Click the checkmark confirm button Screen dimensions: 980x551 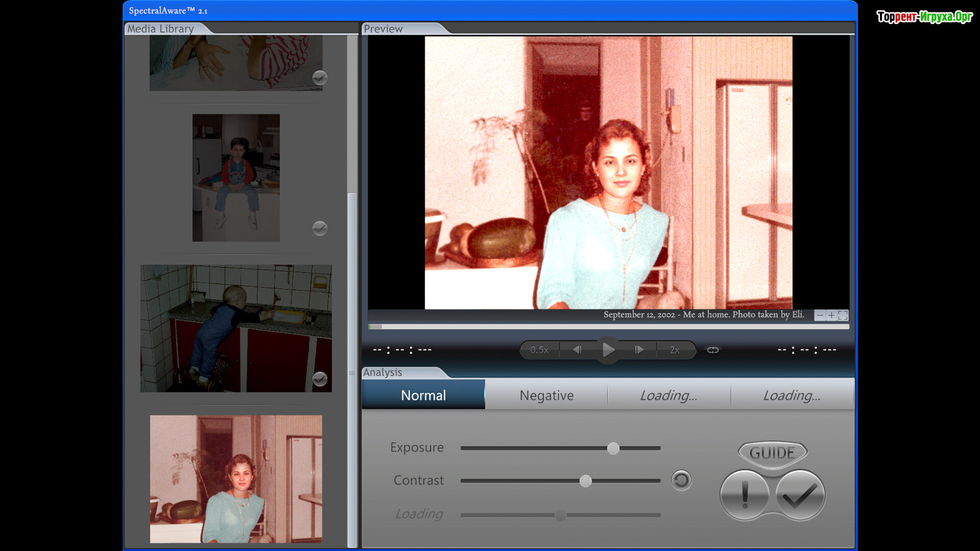point(800,495)
